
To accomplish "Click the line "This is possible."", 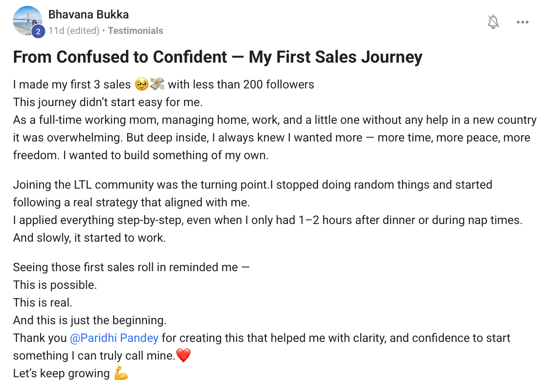I will point(55,285).
